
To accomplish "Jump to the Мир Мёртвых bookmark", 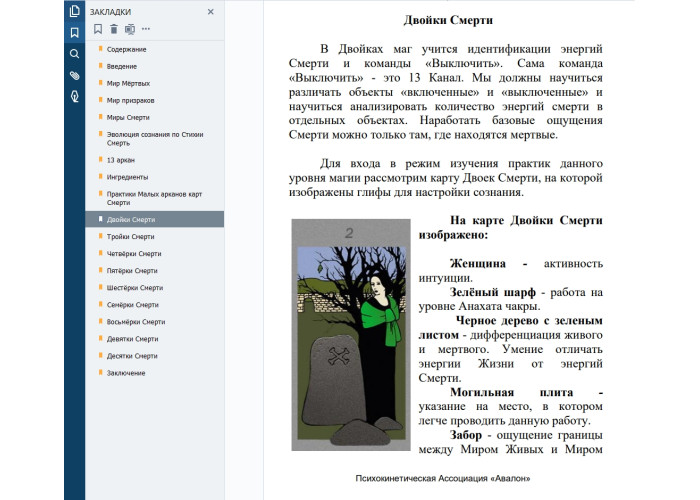I will click(x=129, y=83).
